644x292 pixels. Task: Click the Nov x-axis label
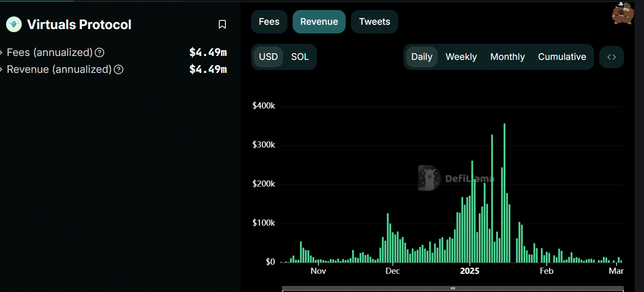[x=318, y=271]
